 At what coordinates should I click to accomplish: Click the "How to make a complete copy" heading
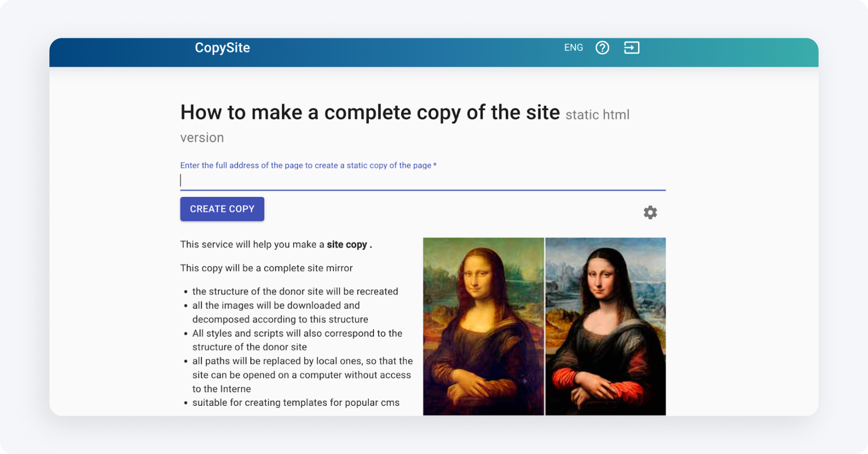click(370, 112)
